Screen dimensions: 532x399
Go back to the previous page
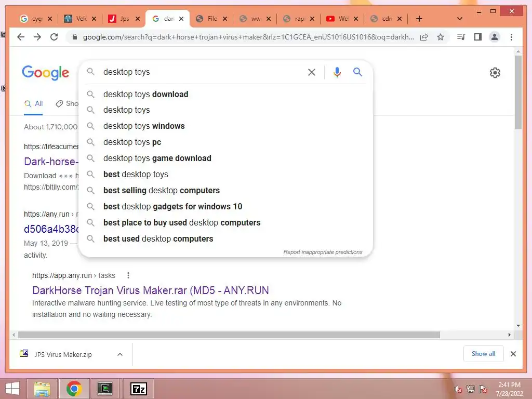21,37
